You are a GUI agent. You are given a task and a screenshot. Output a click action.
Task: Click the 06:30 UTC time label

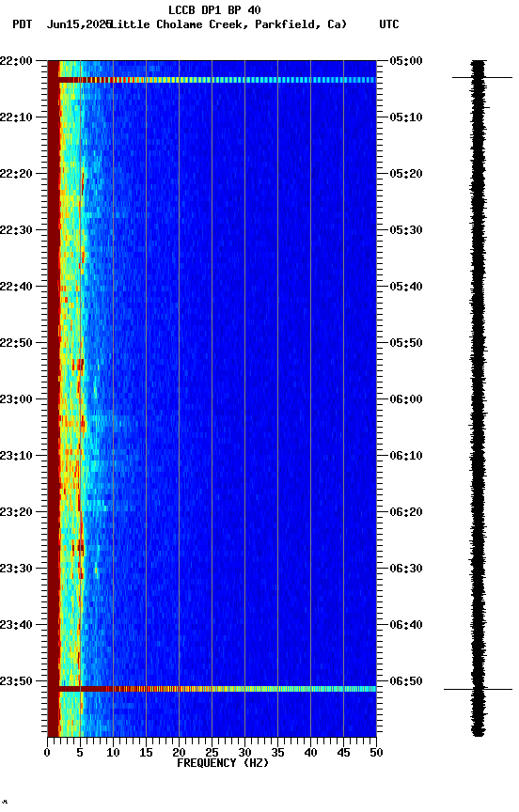406,569
